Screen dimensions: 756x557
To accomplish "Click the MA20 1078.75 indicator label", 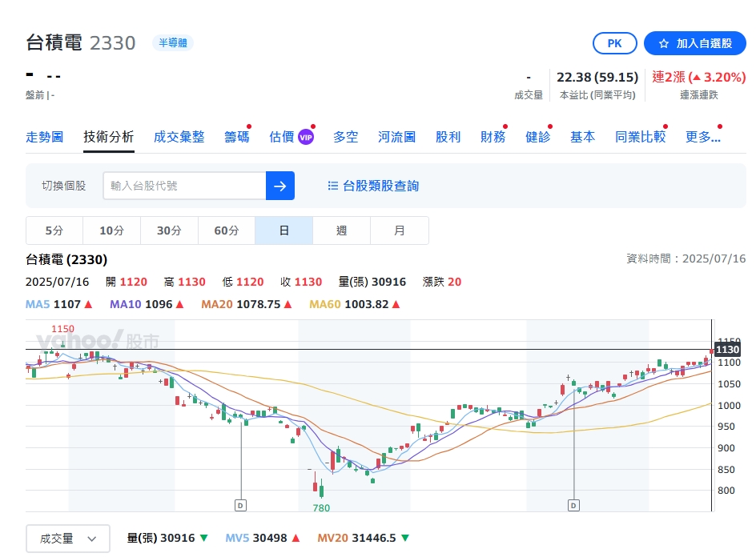I will tap(247, 304).
